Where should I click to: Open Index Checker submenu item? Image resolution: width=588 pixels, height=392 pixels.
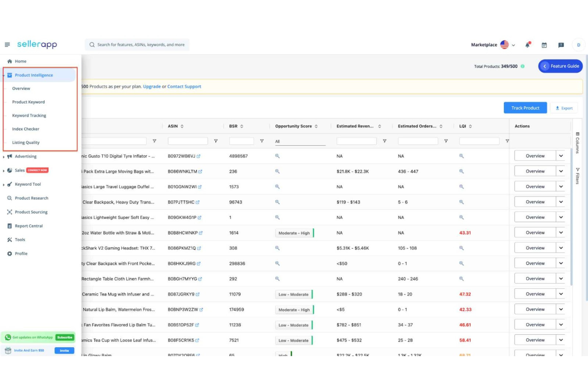coord(26,129)
